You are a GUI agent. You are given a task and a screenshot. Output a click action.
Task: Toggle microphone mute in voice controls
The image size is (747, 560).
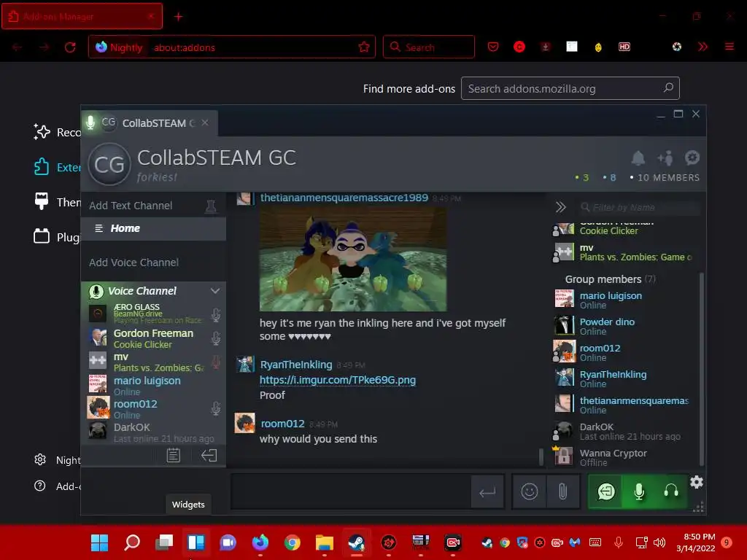click(x=639, y=491)
